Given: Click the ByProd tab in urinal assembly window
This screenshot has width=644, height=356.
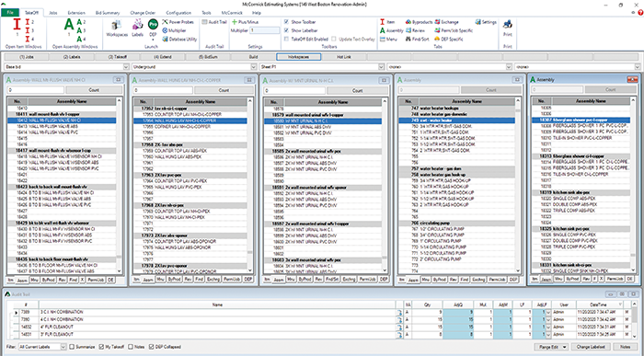Looking at the screenshot, I should click(305, 280).
